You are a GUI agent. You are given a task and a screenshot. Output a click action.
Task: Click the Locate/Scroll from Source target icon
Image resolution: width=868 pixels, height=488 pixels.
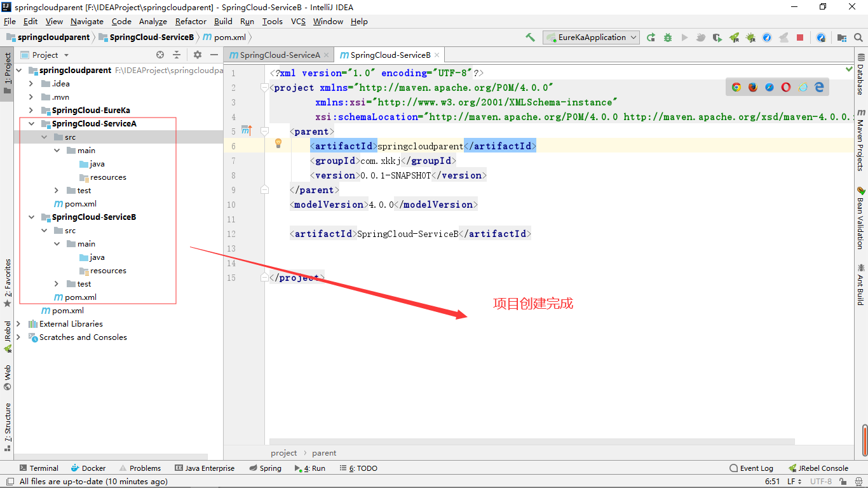160,55
